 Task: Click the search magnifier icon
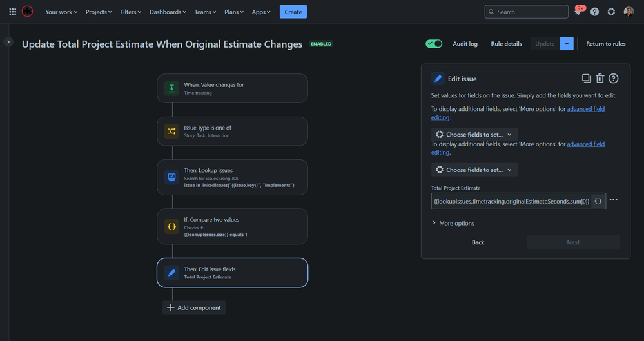491,12
